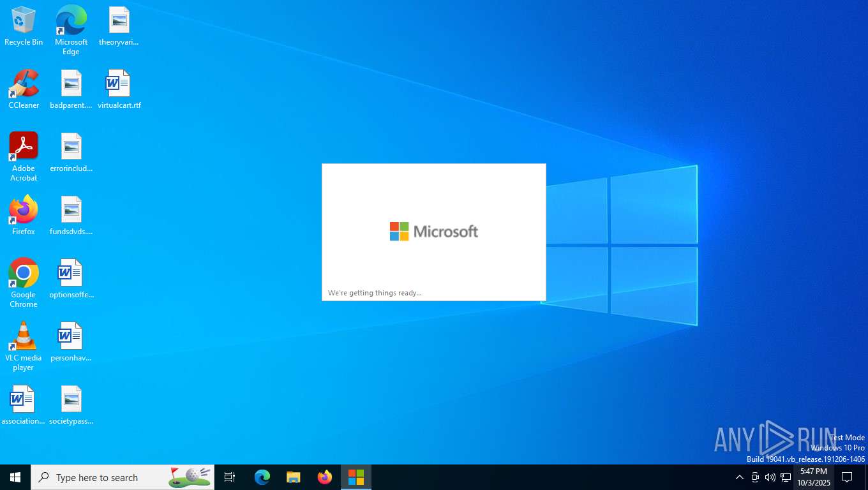The height and width of the screenshot is (490, 868).
Task: Click the We're getting things ready text
Action: (x=375, y=293)
